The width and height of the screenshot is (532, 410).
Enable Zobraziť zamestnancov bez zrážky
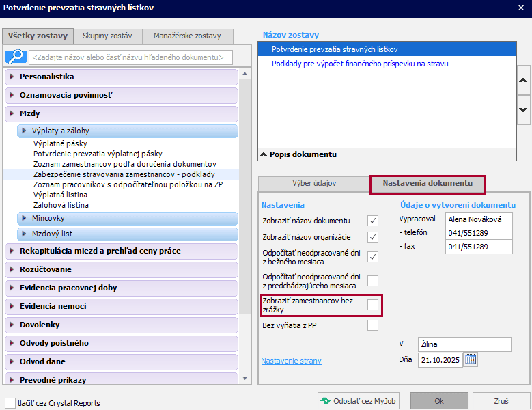pyautogui.click(x=373, y=305)
